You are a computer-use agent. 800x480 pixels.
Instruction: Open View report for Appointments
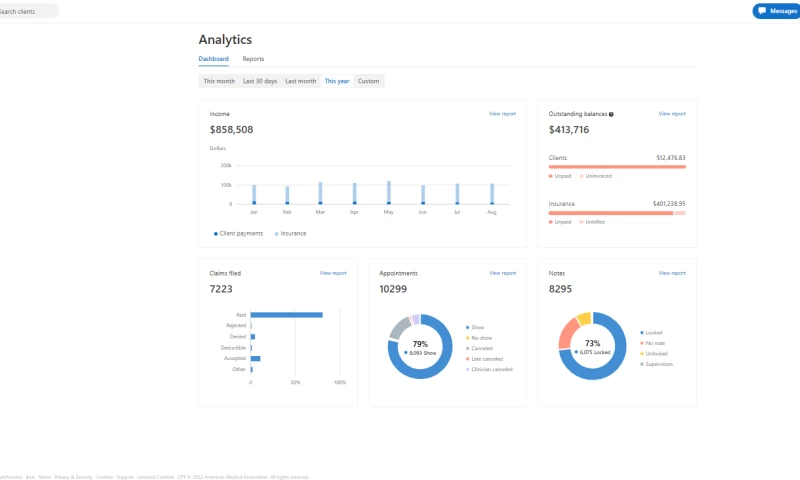tap(502, 273)
